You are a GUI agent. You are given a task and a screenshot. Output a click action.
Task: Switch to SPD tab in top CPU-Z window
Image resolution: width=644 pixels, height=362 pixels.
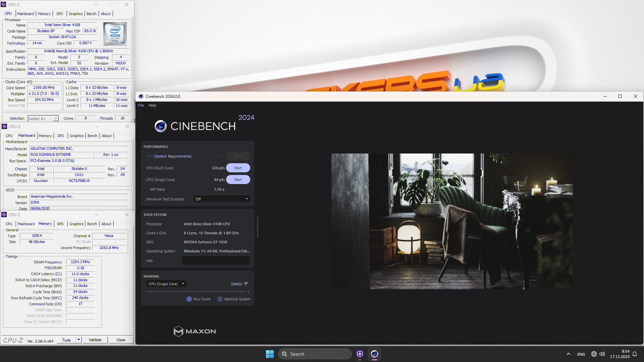click(x=60, y=14)
